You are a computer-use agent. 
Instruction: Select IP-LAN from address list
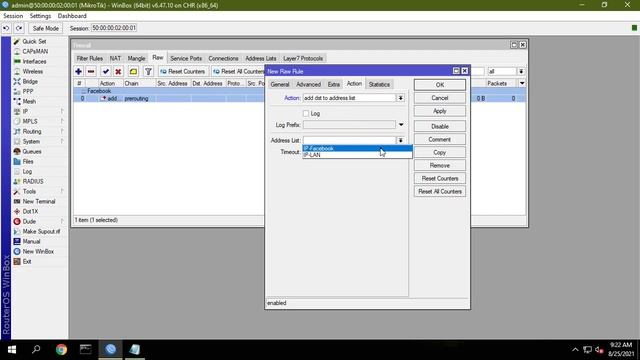(357, 155)
